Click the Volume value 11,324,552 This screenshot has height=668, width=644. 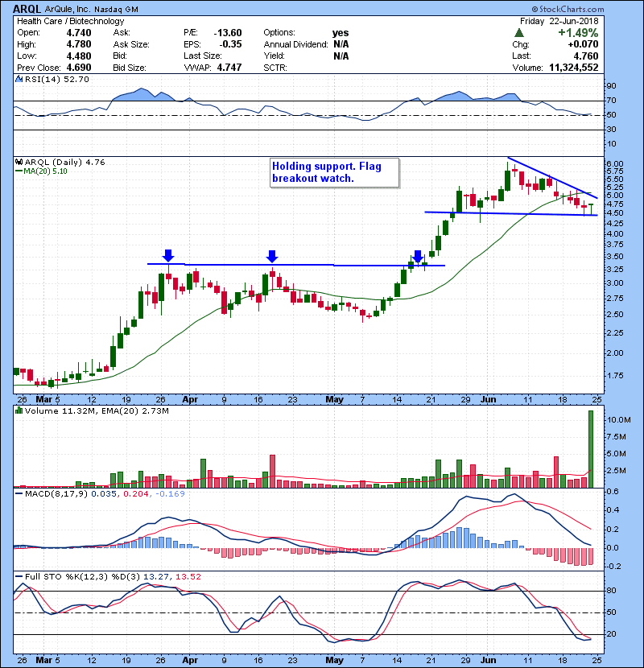click(x=574, y=68)
